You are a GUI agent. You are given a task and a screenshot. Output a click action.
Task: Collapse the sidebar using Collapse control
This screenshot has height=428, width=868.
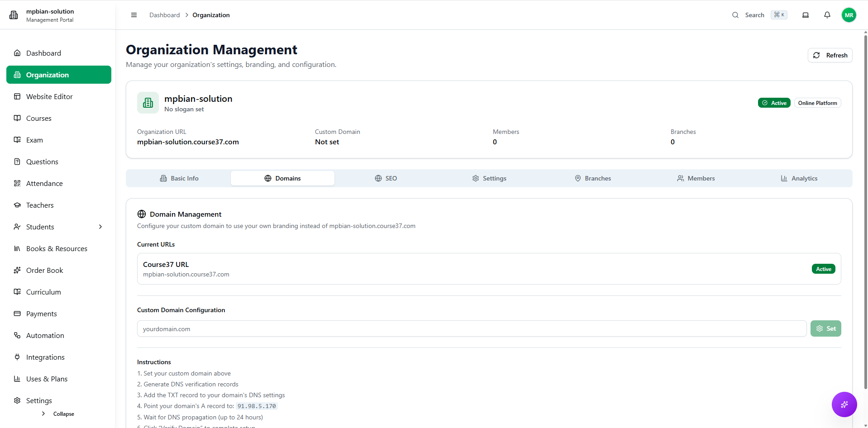(x=58, y=414)
